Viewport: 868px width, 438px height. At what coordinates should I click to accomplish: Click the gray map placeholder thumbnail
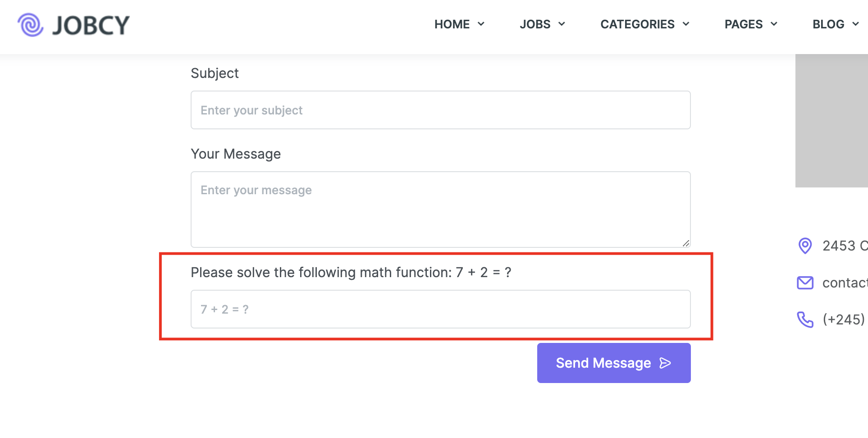click(831, 121)
